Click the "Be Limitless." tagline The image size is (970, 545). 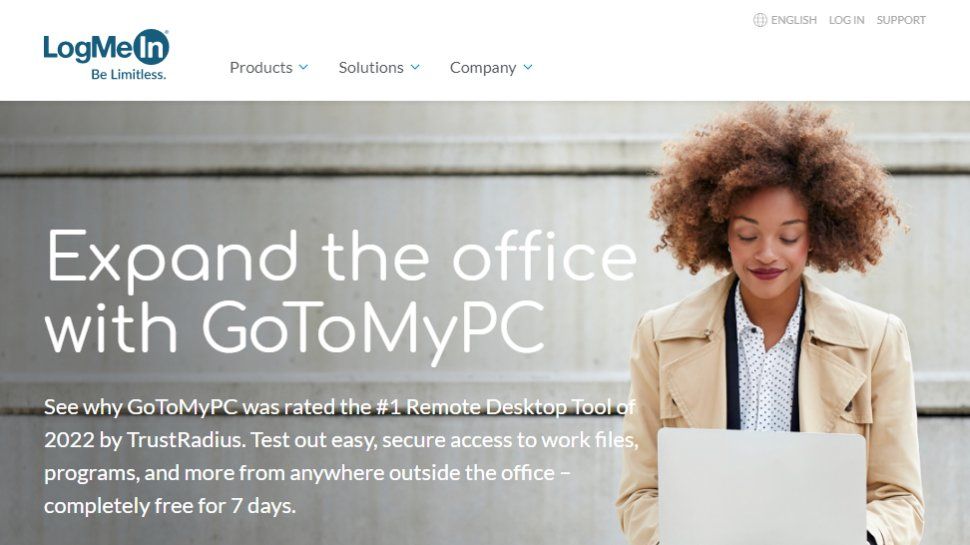point(129,74)
